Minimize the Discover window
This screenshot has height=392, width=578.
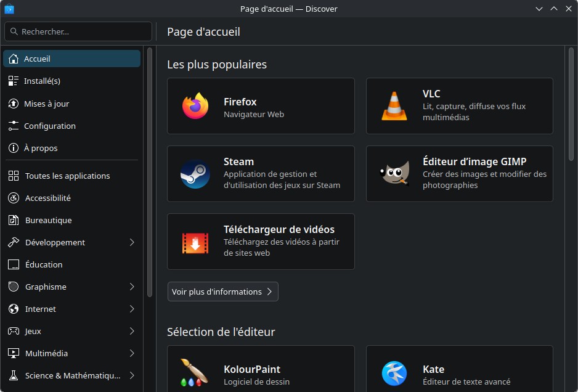click(x=539, y=9)
